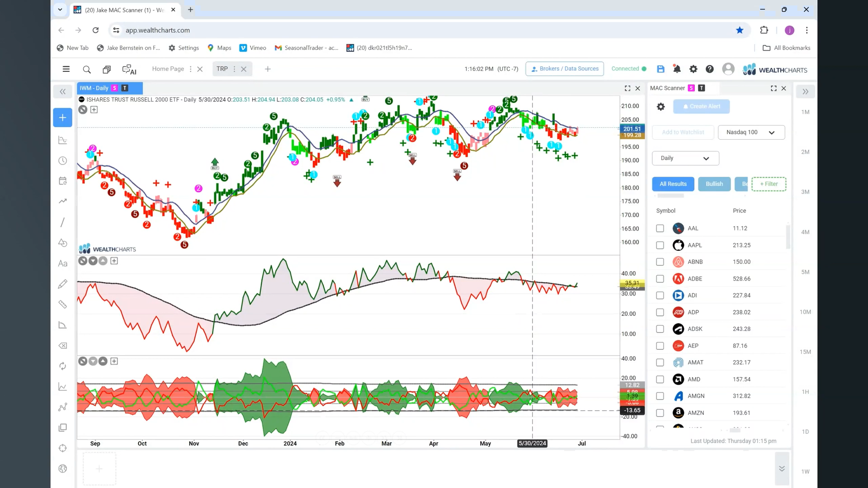Open the user account avatar
The image size is (868, 488).
pos(728,69)
